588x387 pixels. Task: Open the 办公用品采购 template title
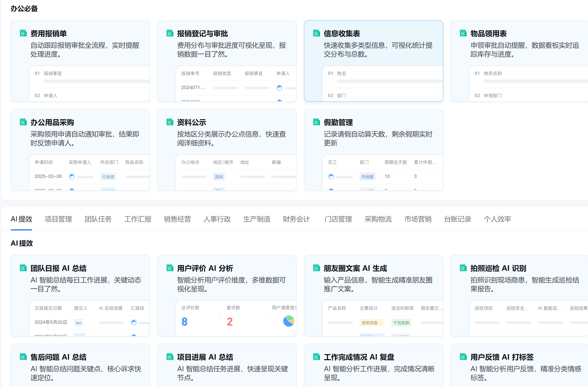tap(52, 122)
